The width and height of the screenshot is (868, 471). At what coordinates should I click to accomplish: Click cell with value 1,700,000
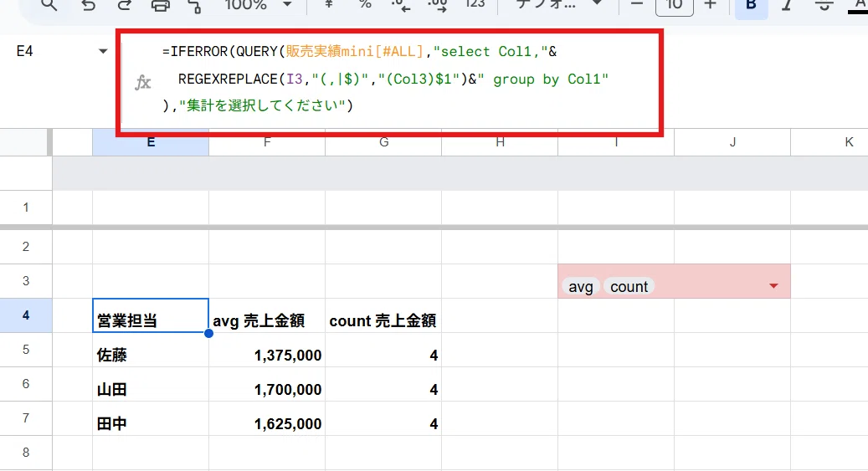coord(267,384)
